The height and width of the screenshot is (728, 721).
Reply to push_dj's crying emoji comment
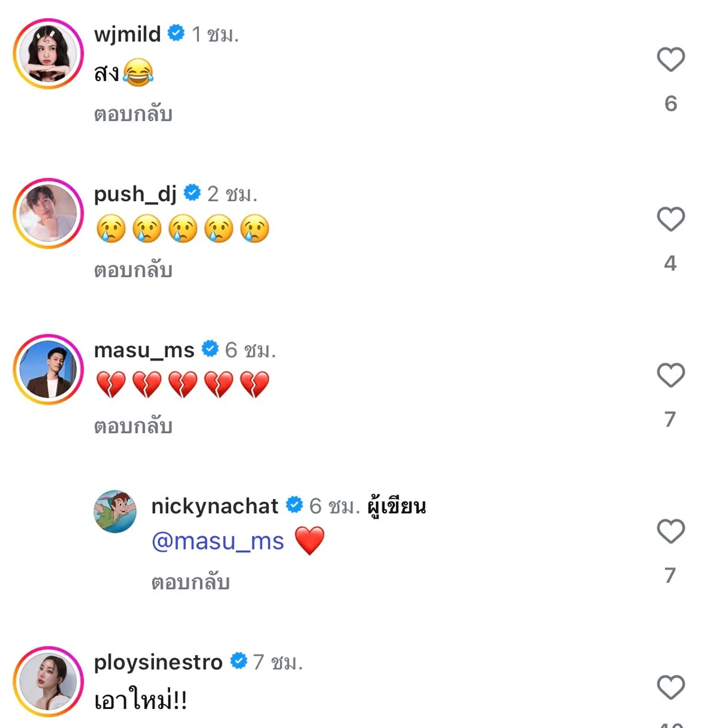[133, 270]
